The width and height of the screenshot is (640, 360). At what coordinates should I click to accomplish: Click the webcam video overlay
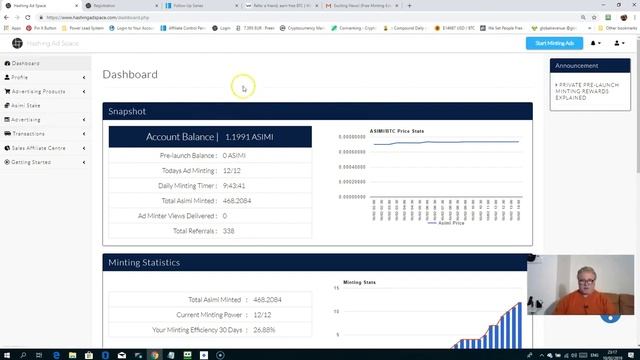coord(580,285)
